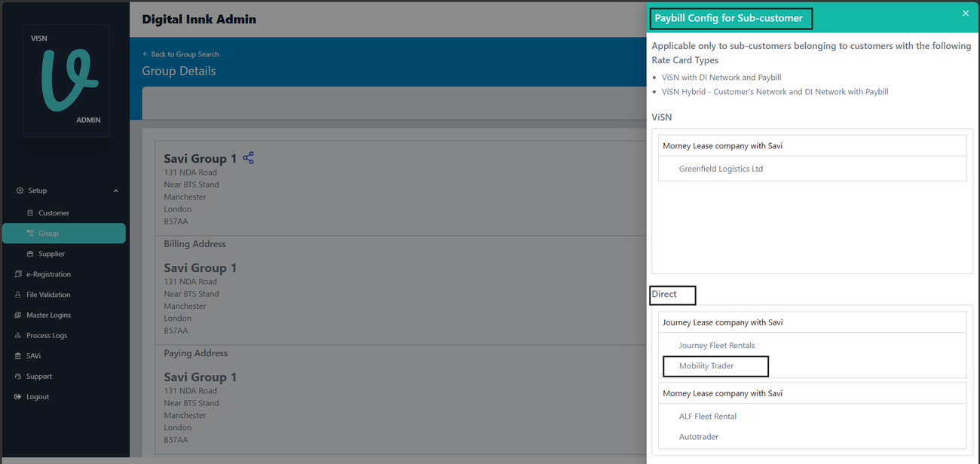Image resolution: width=980 pixels, height=464 pixels.
Task: Click the e-Registration icon
Action: (x=18, y=274)
